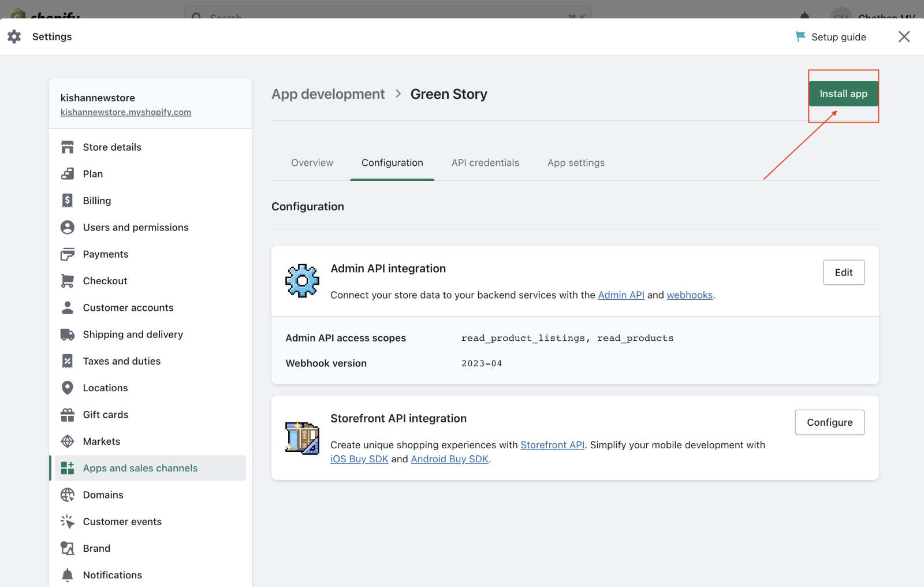Viewport: 924px width, 587px height.
Task: Open the Android Buy SDK link
Action: pyautogui.click(x=450, y=459)
